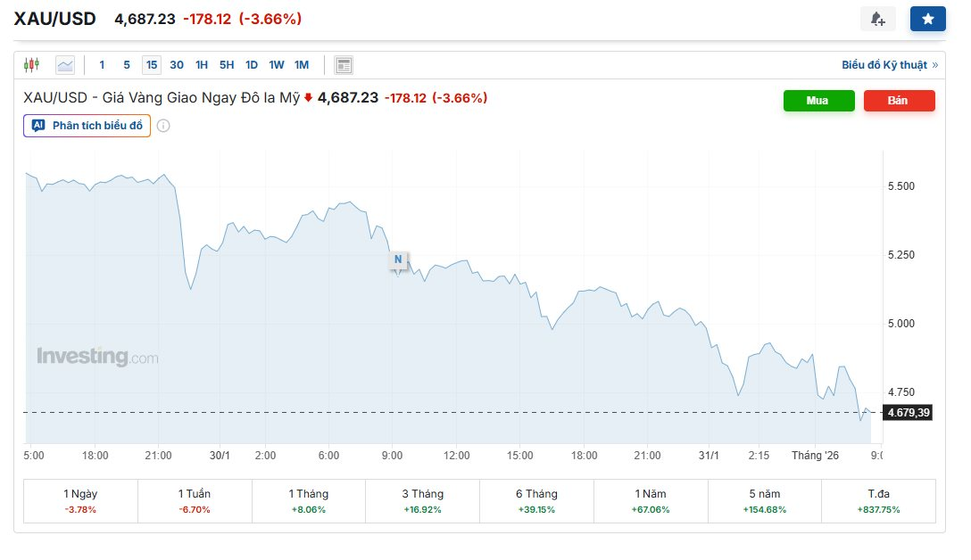
Task: Select the 1 Ngày performance tab
Action: click(x=80, y=500)
